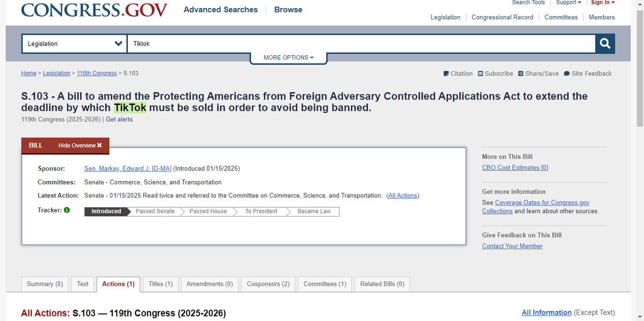Viewport: 644px width, 321px height.
Task: Switch to the Amendments (0) tab
Action: click(210, 284)
